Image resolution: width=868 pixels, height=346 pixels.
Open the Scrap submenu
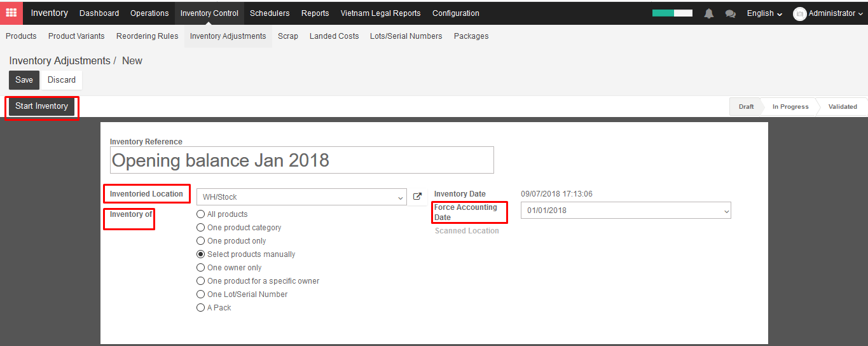pyautogui.click(x=288, y=36)
